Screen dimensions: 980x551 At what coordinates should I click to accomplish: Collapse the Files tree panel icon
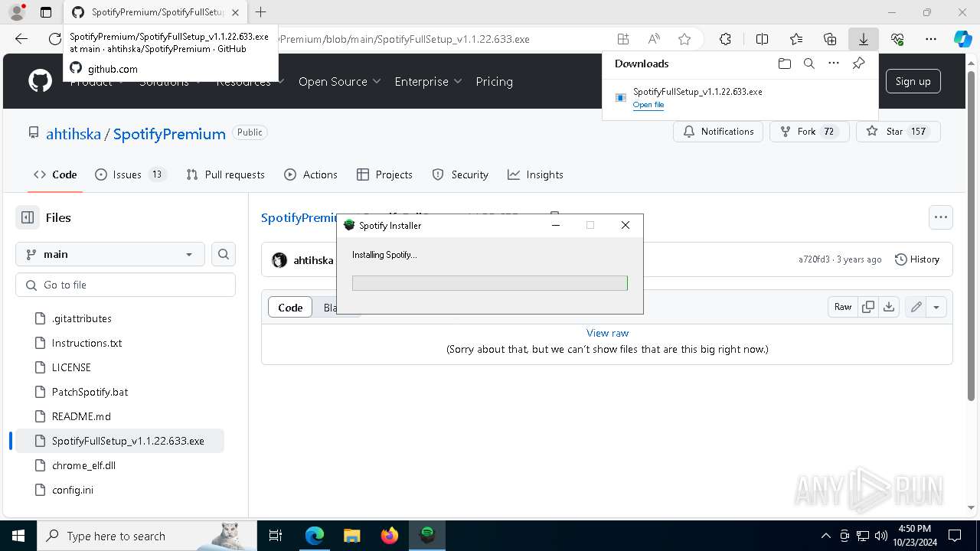28,217
